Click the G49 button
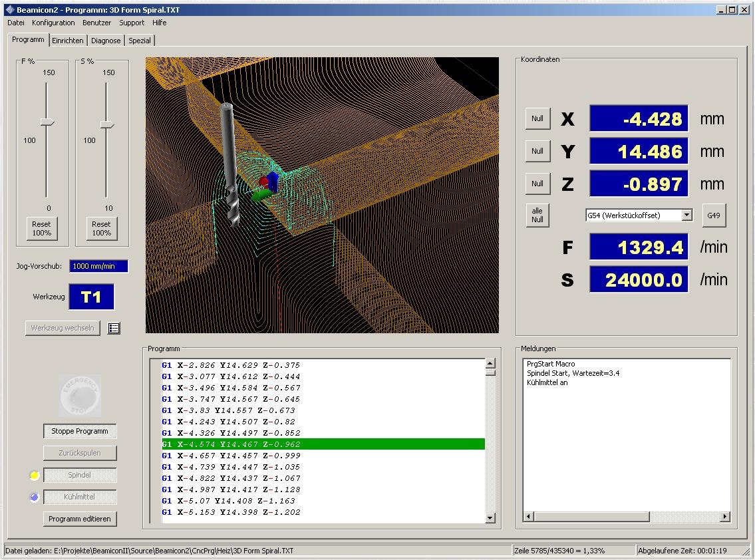755x560 pixels. [714, 215]
